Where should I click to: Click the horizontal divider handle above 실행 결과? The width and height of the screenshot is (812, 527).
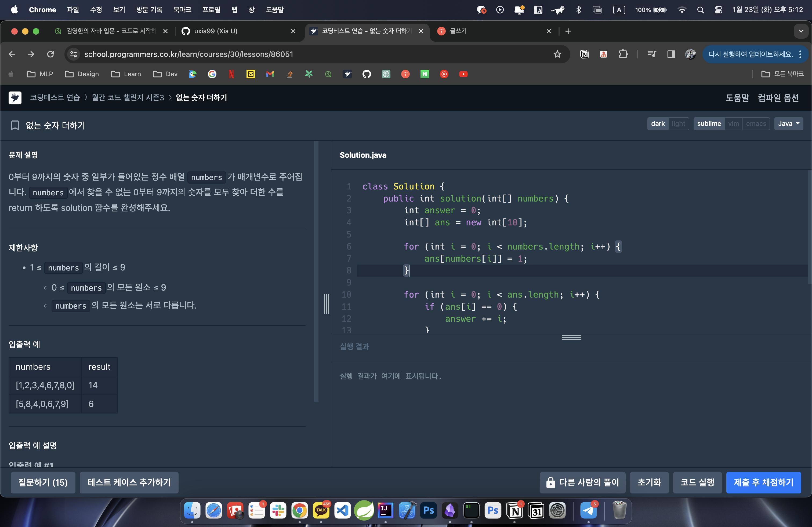click(x=571, y=338)
